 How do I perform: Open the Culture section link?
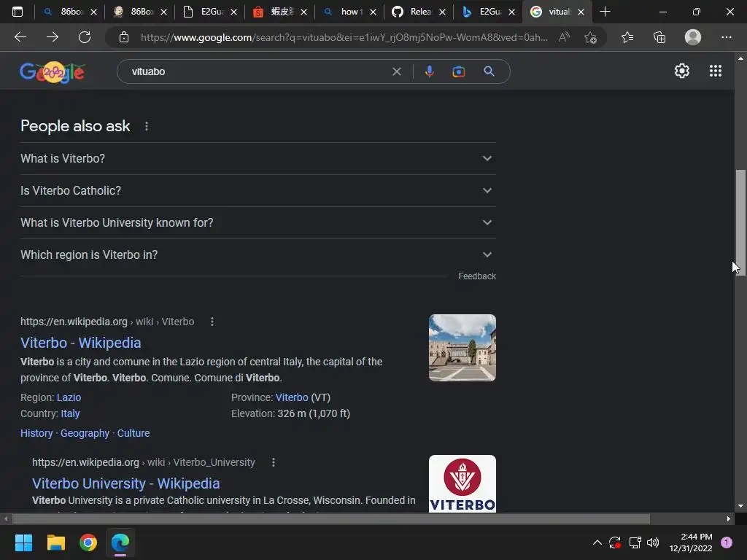coord(133,433)
